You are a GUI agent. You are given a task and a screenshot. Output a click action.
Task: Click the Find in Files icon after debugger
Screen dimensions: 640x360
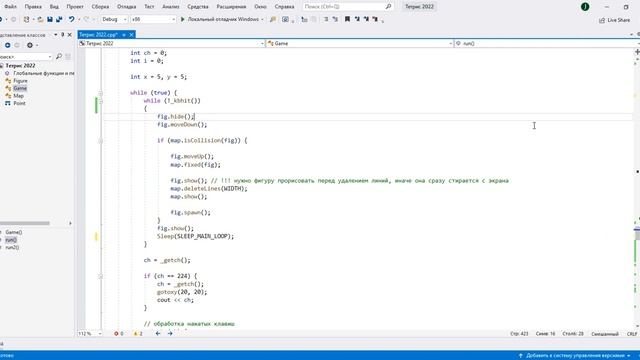tap(273, 19)
